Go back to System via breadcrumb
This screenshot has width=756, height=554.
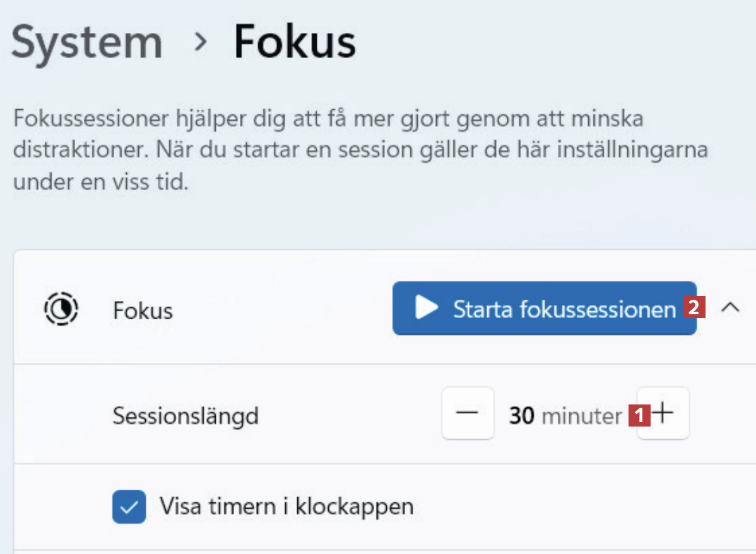click(x=87, y=43)
